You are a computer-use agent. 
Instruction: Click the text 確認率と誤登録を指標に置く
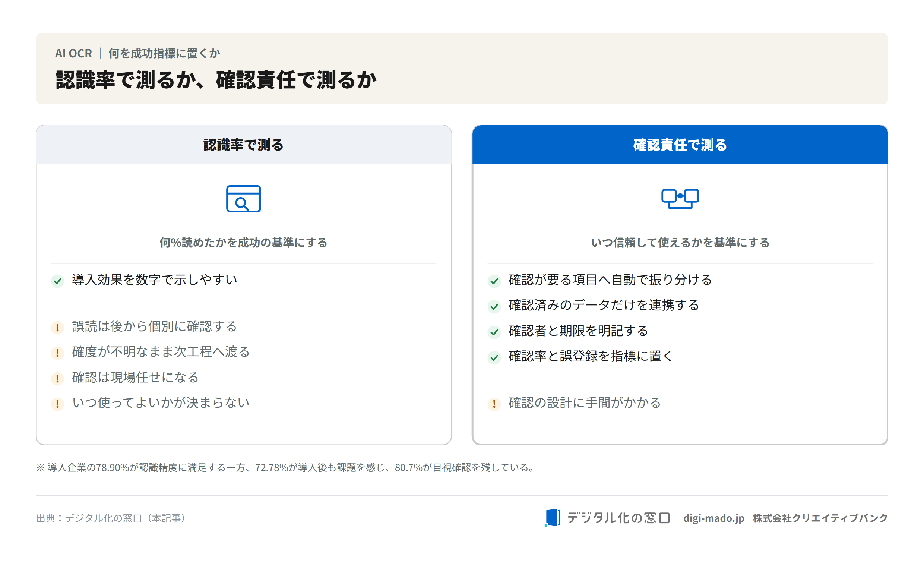pos(591,356)
